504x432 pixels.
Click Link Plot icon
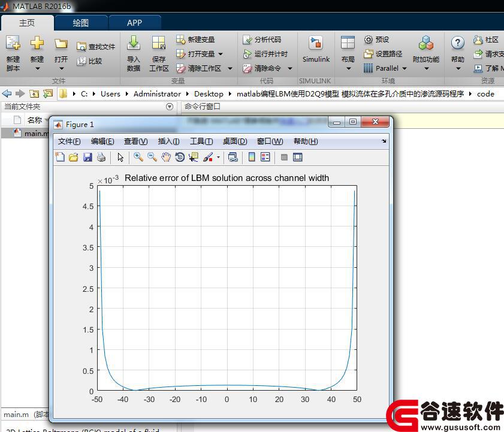[233, 157]
